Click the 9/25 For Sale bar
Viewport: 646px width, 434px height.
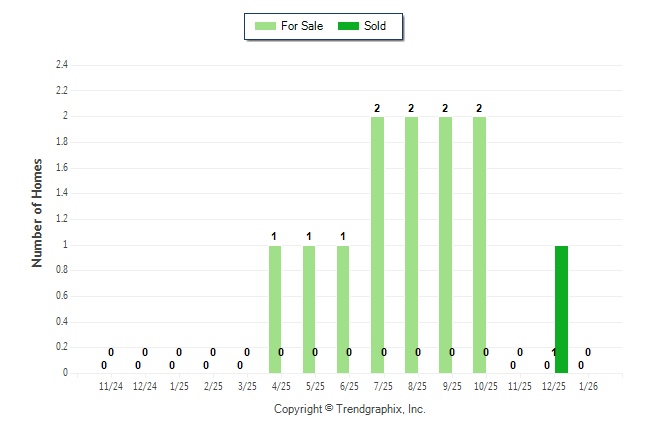click(445, 245)
